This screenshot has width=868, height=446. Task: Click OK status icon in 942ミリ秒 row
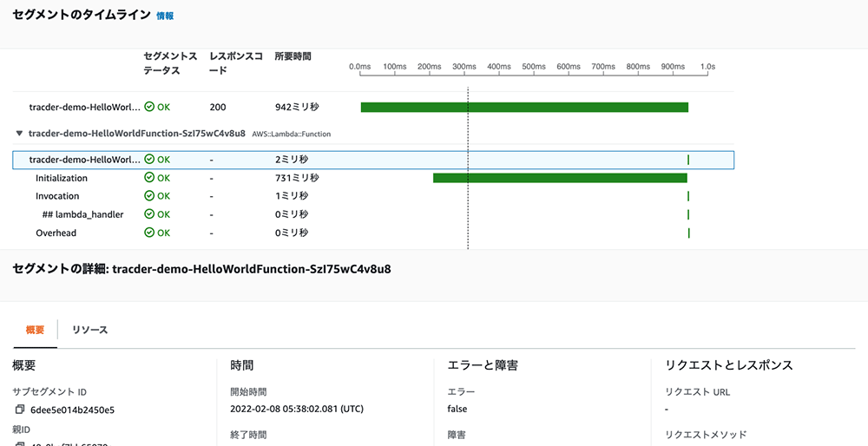pyautogui.click(x=149, y=108)
